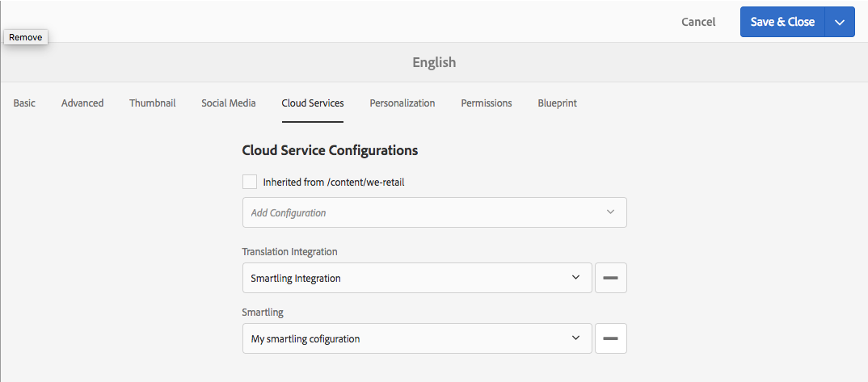Screen dimensions: 868x382
Task: Toggle Inherited from /content/we-retail checkbox
Action: (250, 182)
